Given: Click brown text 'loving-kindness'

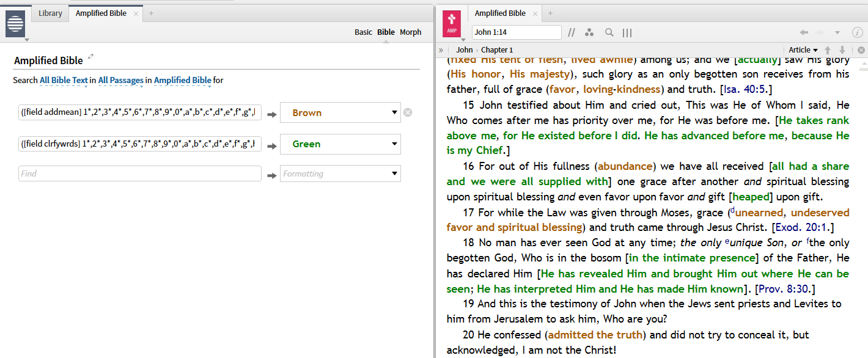Looking at the screenshot, I should point(622,89).
